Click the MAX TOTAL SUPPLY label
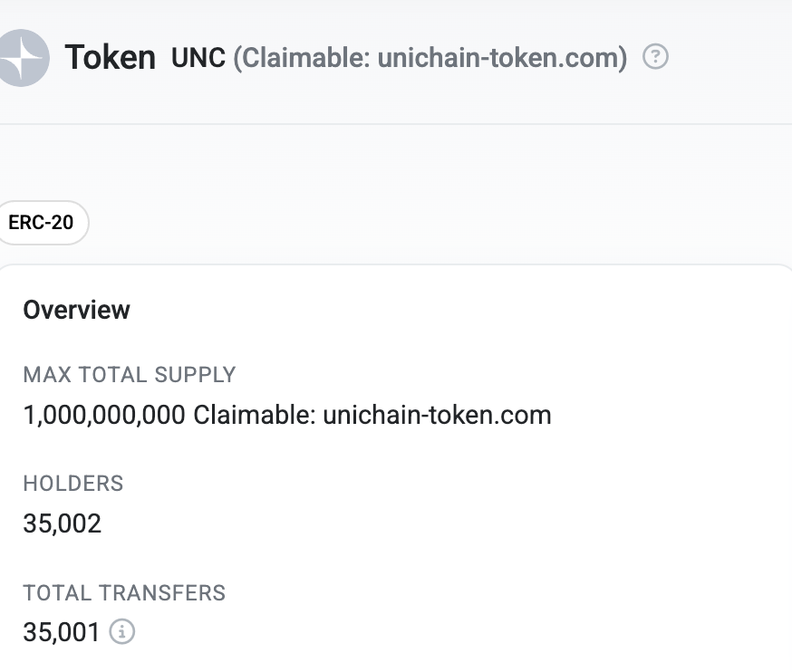The image size is (792, 672). (129, 375)
